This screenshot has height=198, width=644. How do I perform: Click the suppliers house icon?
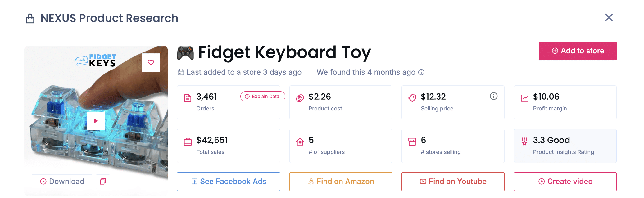[300, 142]
